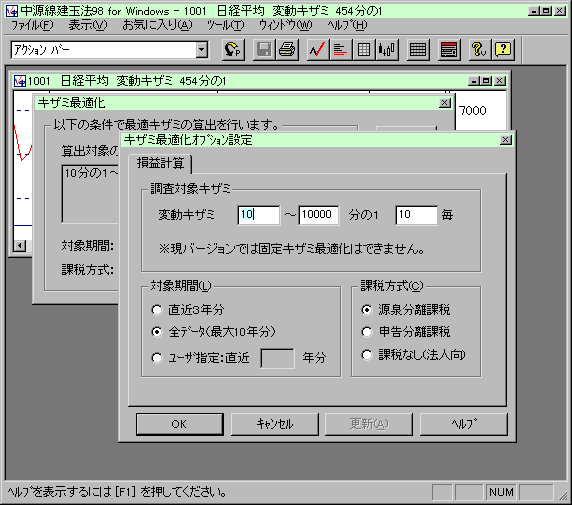572x505 pixels.
Task: Click the context help question-arrow icon
Action: (479, 50)
